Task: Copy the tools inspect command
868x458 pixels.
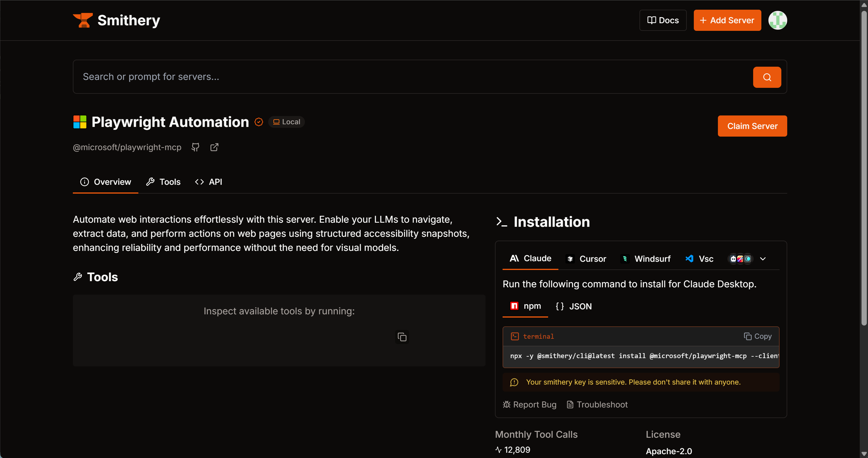Action: tap(402, 337)
